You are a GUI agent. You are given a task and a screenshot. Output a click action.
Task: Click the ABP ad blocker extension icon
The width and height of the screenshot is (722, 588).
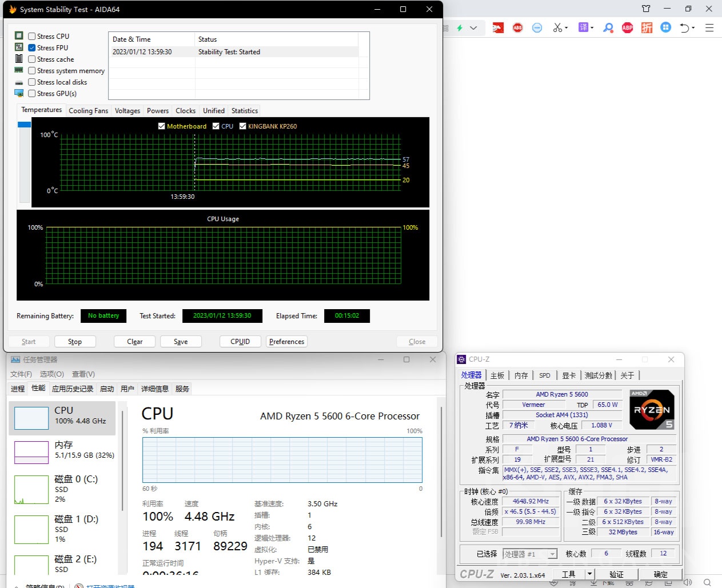(x=627, y=27)
